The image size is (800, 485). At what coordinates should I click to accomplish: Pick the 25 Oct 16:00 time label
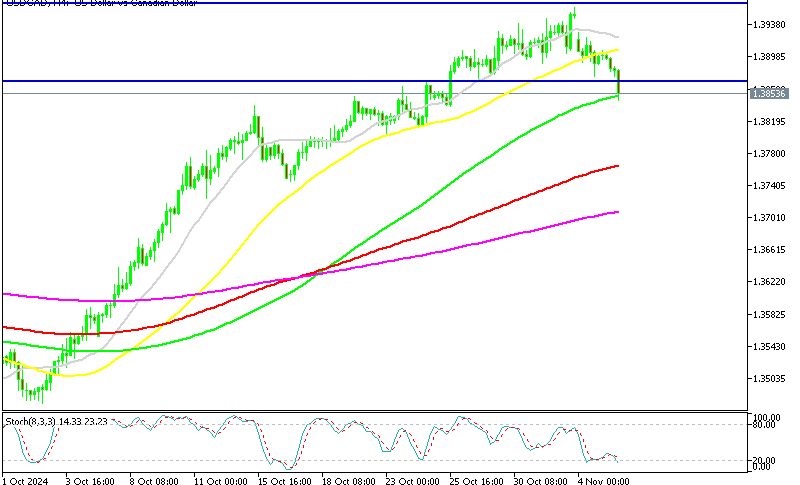477,481
